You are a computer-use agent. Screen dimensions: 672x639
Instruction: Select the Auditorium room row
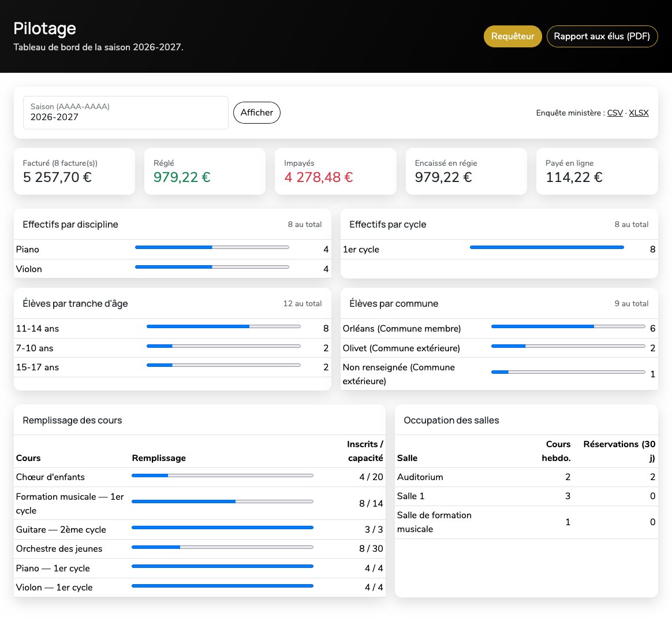tap(527, 477)
